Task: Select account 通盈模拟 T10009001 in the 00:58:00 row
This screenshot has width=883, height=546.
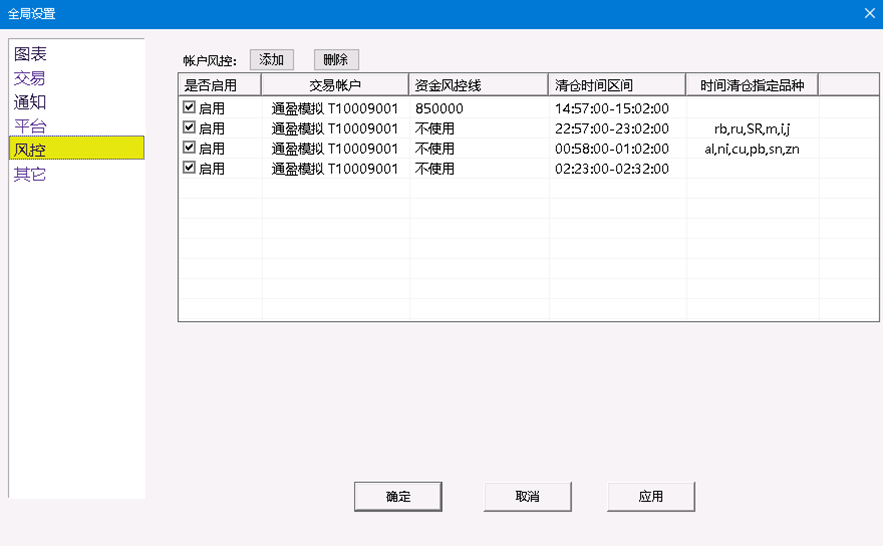Action: (x=335, y=149)
